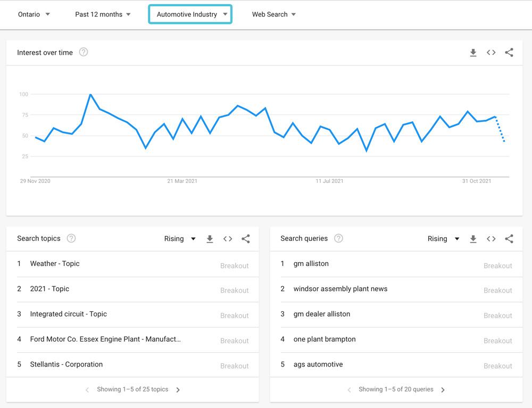
Task: Download the Search queries list
Action: (473, 239)
